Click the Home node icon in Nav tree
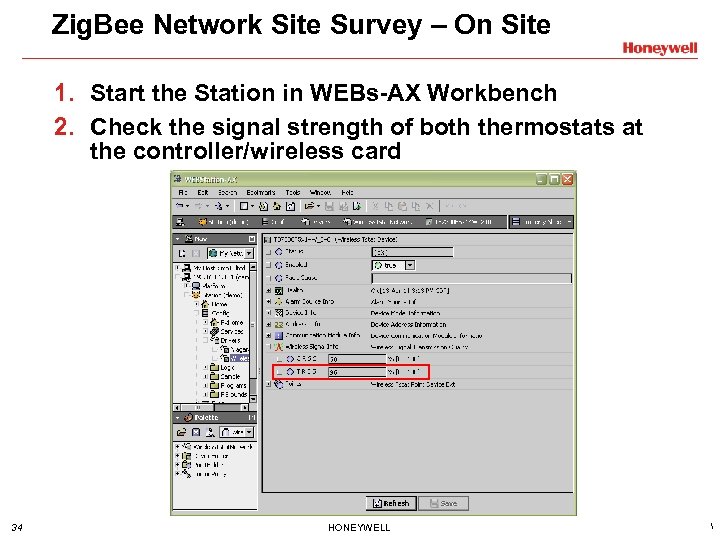 (205, 304)
